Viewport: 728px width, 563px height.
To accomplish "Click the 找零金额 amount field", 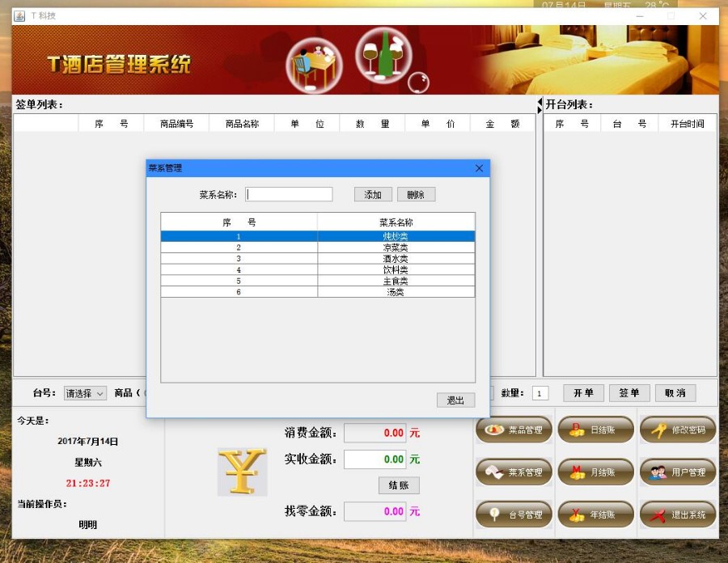I will (x=375, y=511).
